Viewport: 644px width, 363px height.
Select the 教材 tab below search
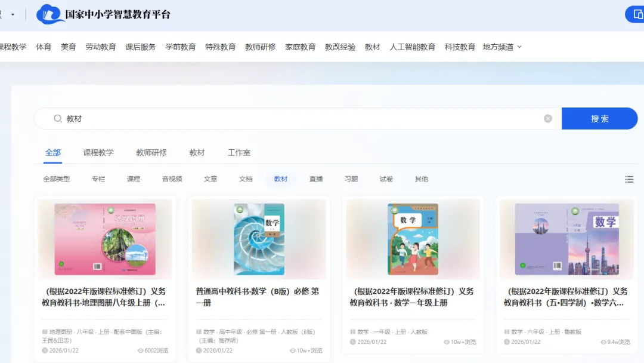click(x=197, y=152)
